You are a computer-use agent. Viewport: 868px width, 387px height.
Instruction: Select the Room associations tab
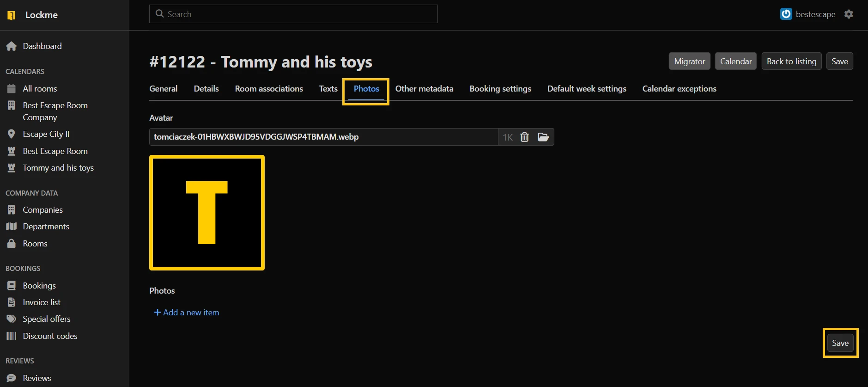pyautogui.click(x=269, y=89)
